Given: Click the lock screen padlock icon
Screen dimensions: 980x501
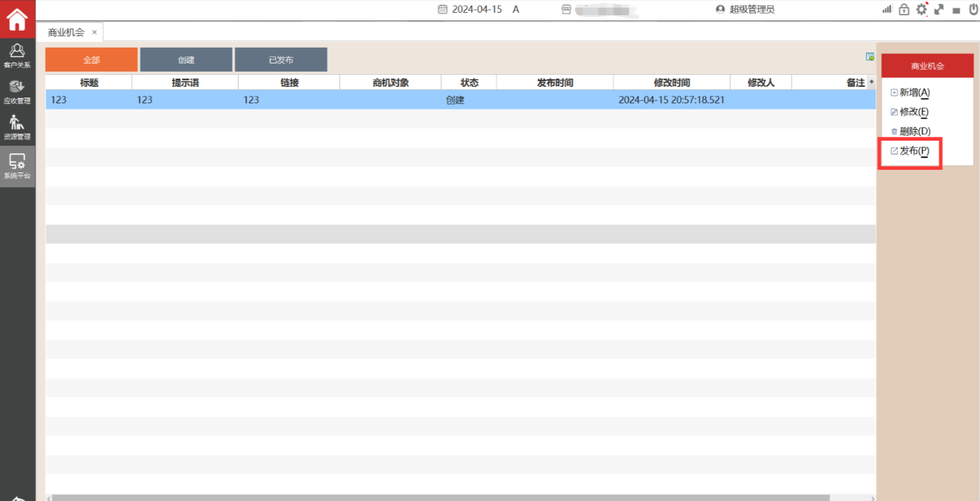Looking at the screenshot, I should 904,10.
